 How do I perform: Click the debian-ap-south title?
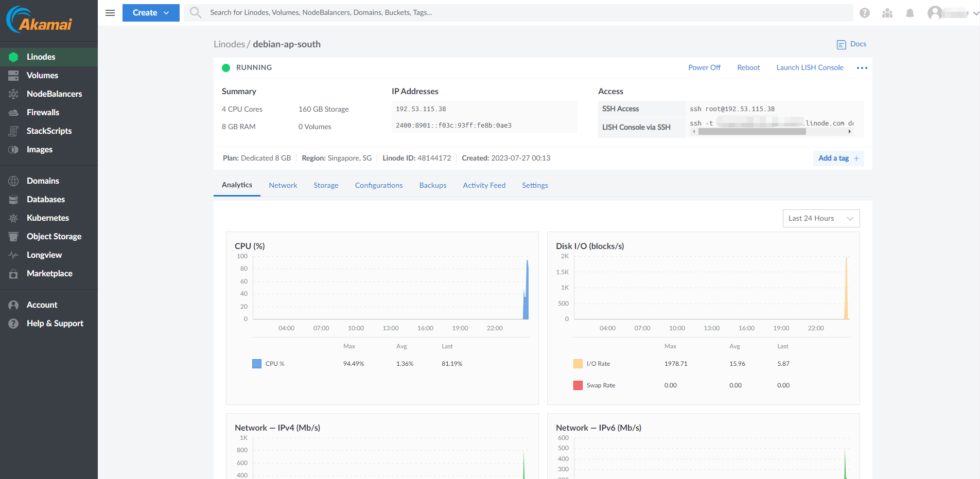coord(287,44)
